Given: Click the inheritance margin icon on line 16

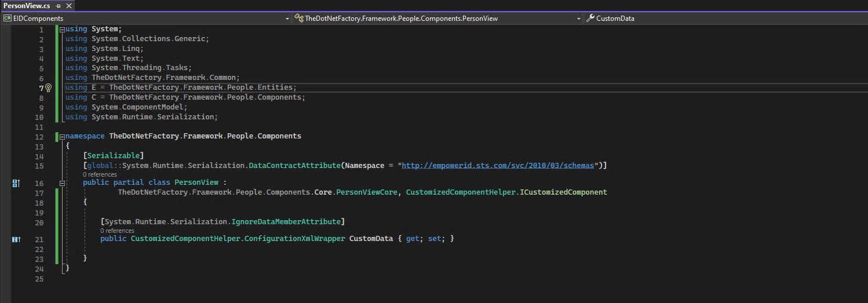Looking at the screenshot, I should [x=16, y=183].
